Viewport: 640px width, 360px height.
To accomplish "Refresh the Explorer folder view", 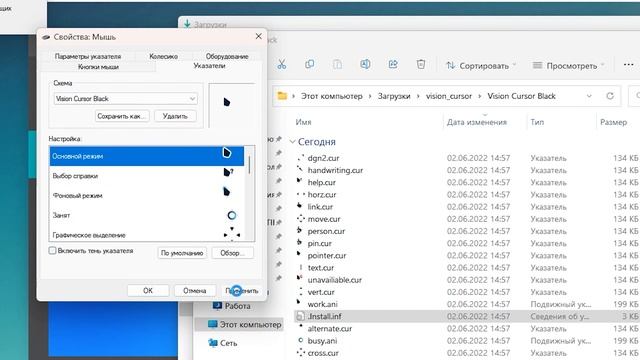I will 610,96.
